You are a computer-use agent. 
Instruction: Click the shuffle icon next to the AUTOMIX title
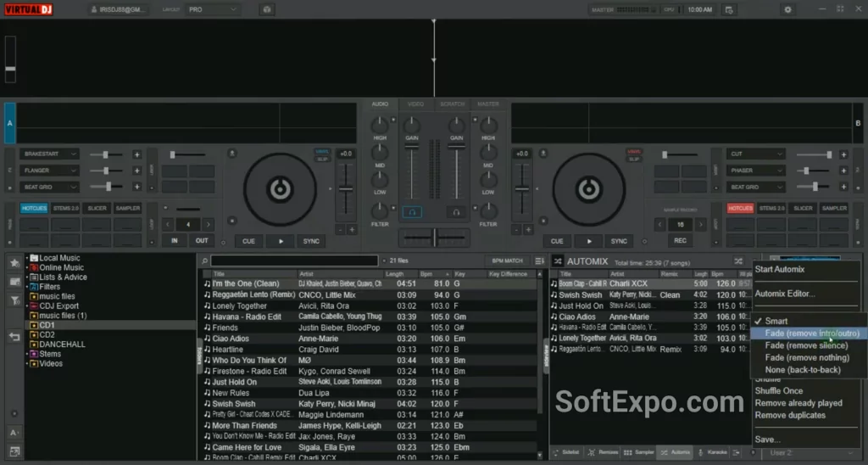click(x=558, y=261)
